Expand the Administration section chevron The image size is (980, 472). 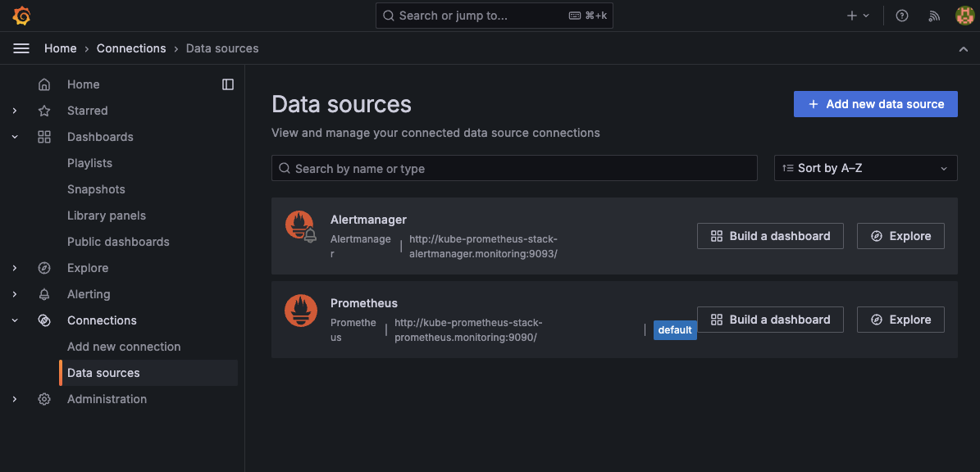click(15, 399)
